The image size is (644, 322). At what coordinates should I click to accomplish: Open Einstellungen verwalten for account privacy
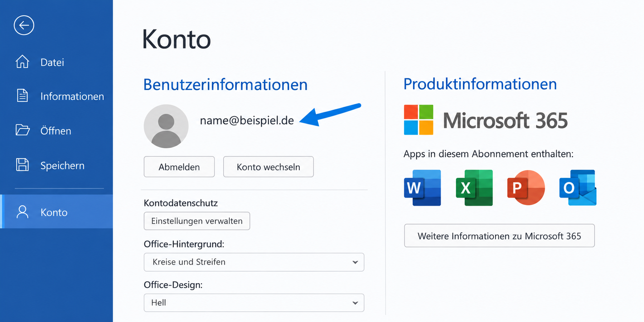coord(197,221)
